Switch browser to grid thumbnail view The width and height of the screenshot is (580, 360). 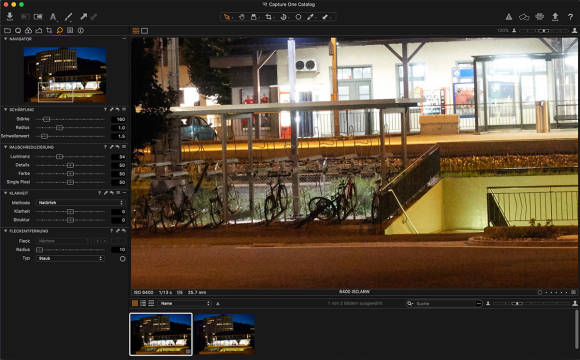point(135,303)
